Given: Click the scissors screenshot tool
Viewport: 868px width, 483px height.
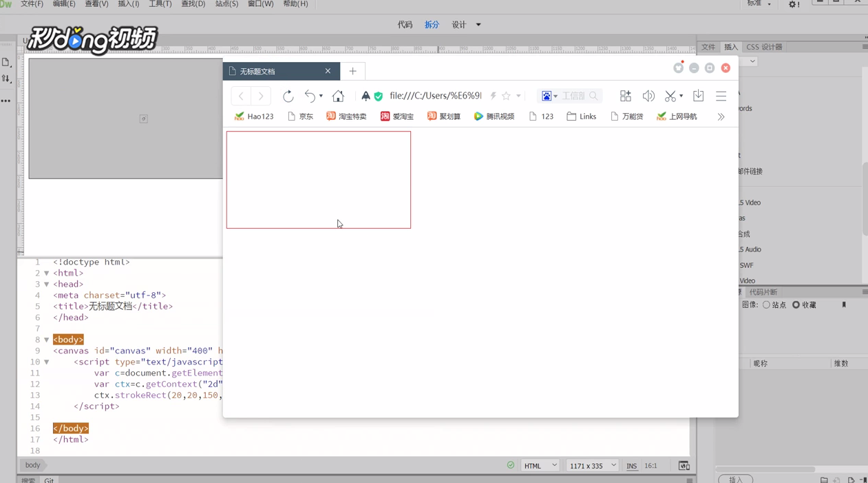Looking at the screenshot, I should [x=670, y=96].
